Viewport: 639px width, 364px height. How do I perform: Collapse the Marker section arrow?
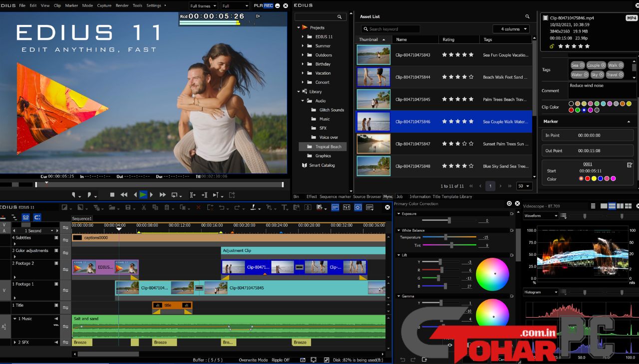point(629,122)
